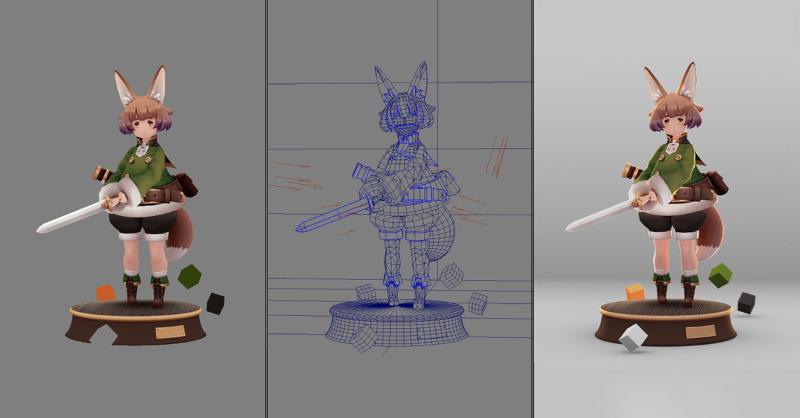This screenshot has height=418, width=800.
Task: Select white cube in the rendered viewport with shadows
Action: (633, 338)
